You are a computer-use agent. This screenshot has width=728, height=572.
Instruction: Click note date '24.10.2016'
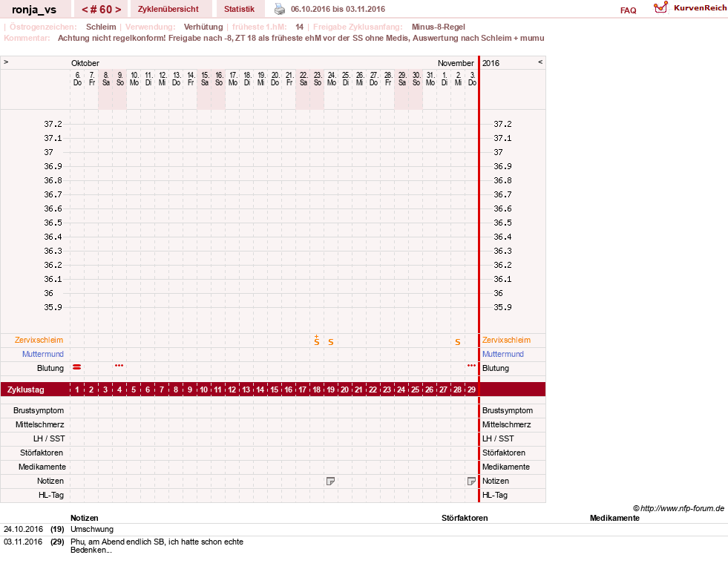click(x=23, y=529)
